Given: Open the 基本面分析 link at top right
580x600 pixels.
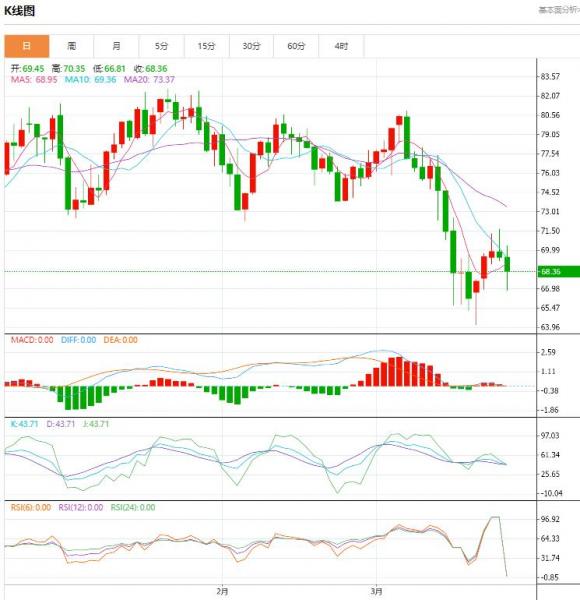Looking at the screenshot, I should (559, 10).
